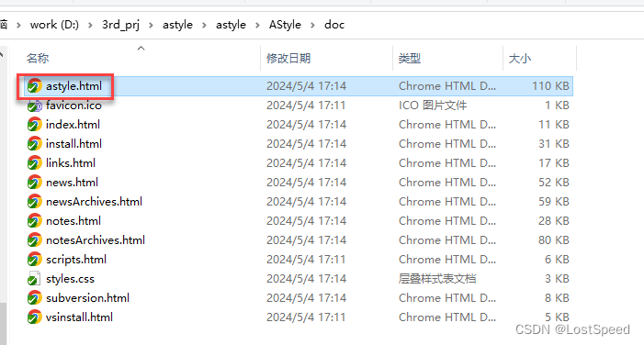
Task: Click the 52 KB size value
Action: (554, 183)
